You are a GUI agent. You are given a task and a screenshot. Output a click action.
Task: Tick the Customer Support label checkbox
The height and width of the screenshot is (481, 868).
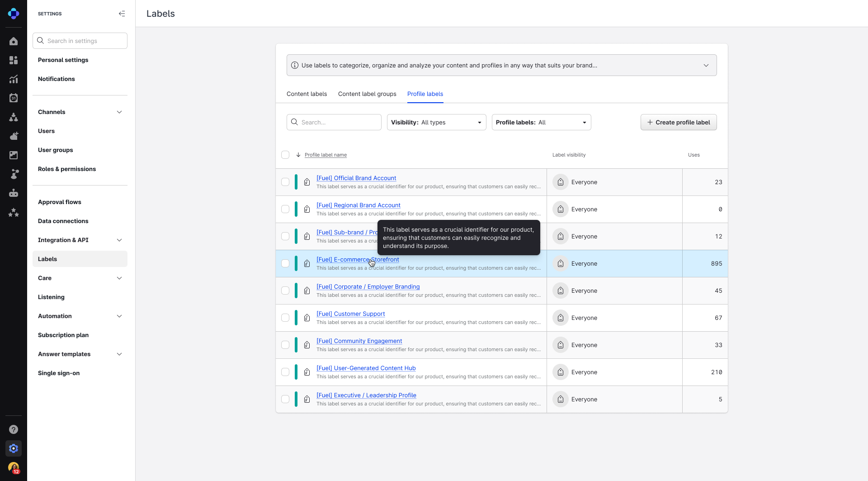click(x=285, y=318)
